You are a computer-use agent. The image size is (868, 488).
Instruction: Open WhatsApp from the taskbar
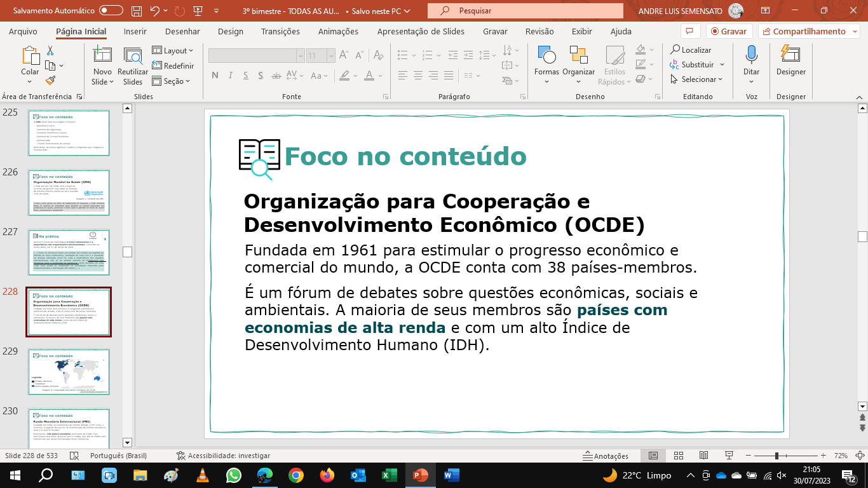pos(234,475)
